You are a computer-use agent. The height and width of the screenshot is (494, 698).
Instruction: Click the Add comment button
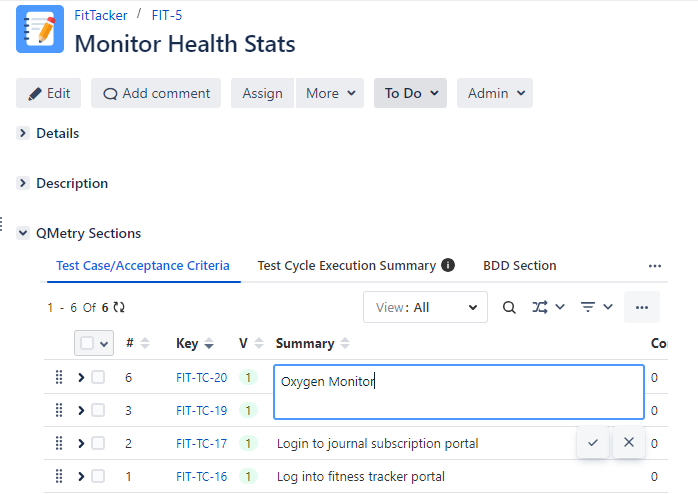tap(156, 93)
